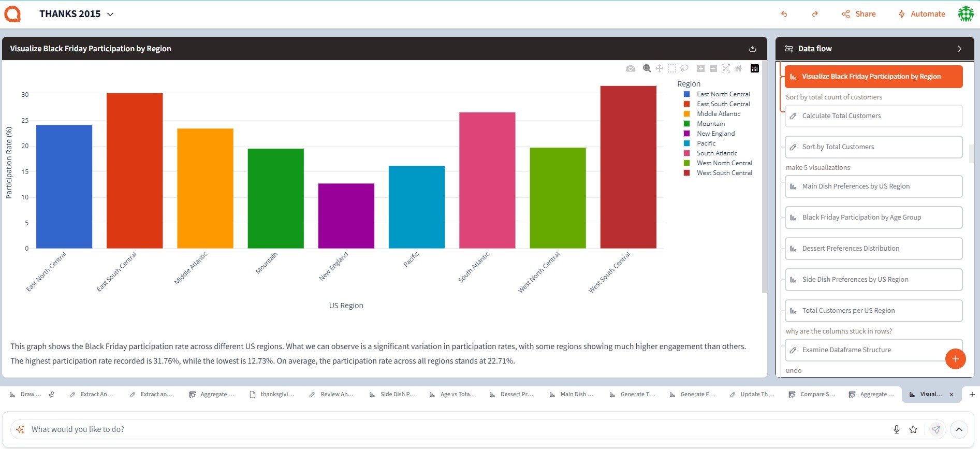Download plot as PNG camera icon

(x=630, y=68)
